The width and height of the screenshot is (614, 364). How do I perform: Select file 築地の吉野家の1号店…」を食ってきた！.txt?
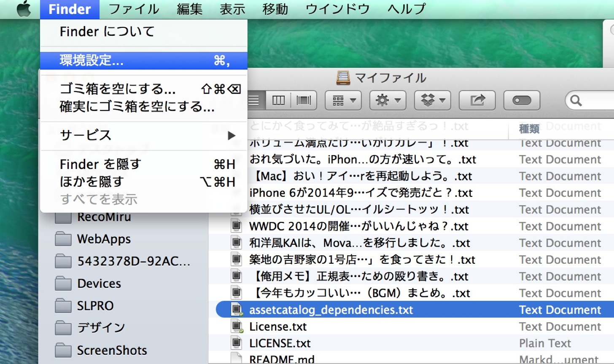click(x=362, y=260)
